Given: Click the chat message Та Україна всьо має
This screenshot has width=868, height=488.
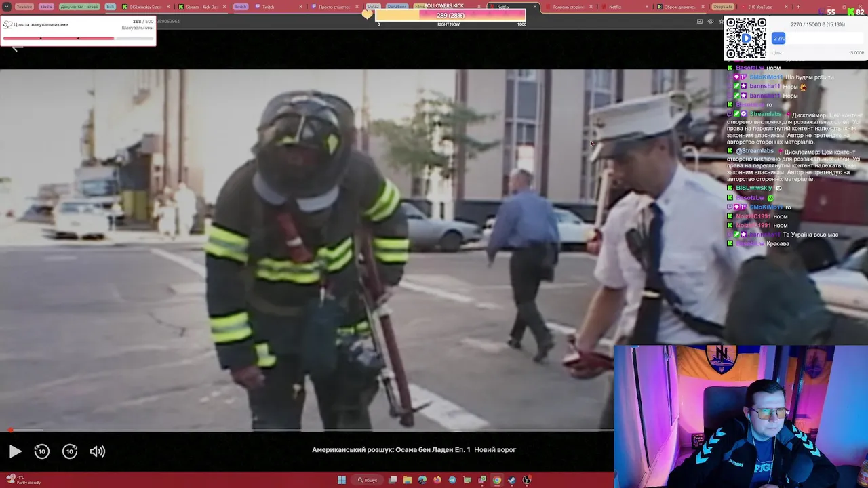Looking at the screenshot, I should click(x=810, y=235).
